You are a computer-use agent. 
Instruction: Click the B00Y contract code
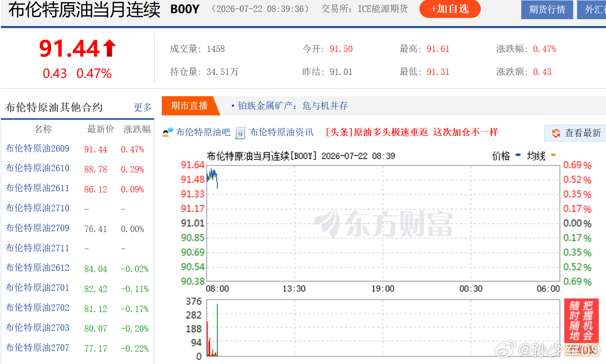(185, 9)
